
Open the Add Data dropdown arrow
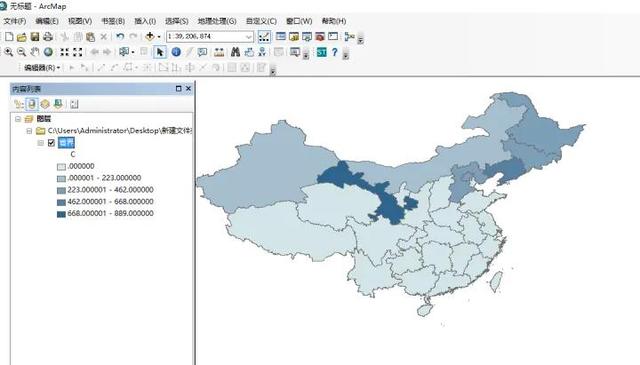(159, 37)
